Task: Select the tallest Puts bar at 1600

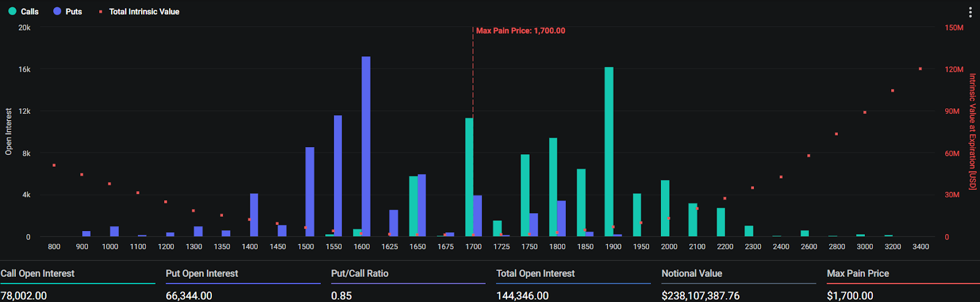Action: (x=366, y=146)
